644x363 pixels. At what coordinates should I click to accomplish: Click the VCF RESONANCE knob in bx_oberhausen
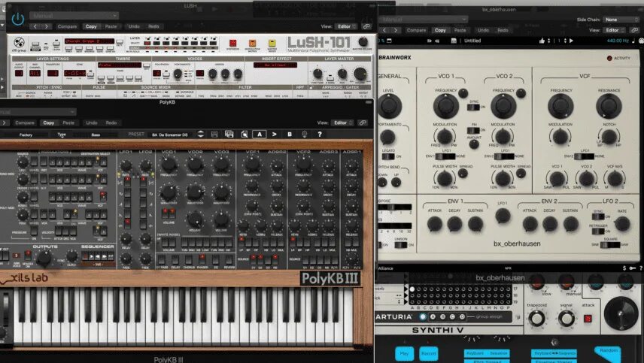coord(609,106)
